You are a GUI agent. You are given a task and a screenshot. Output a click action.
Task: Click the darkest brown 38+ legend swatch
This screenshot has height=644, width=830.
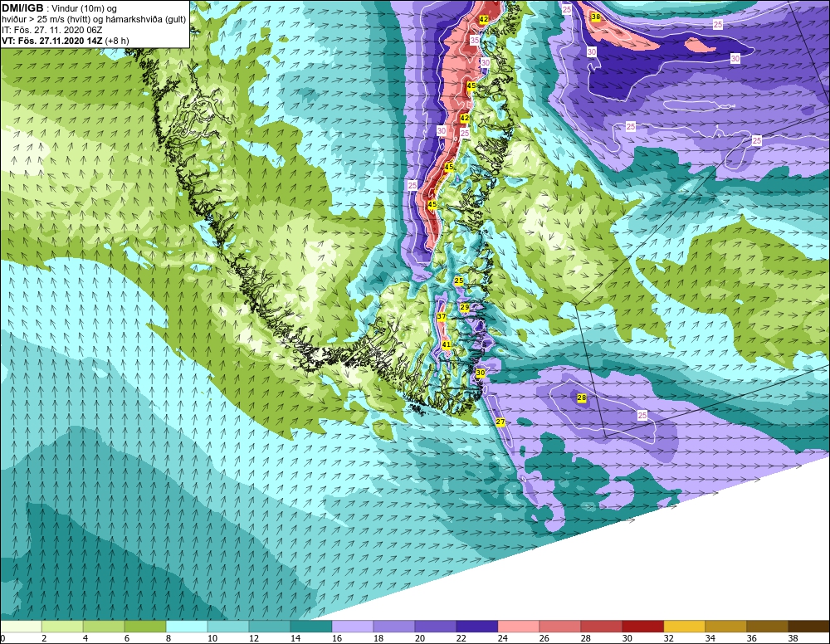(809, 627)
